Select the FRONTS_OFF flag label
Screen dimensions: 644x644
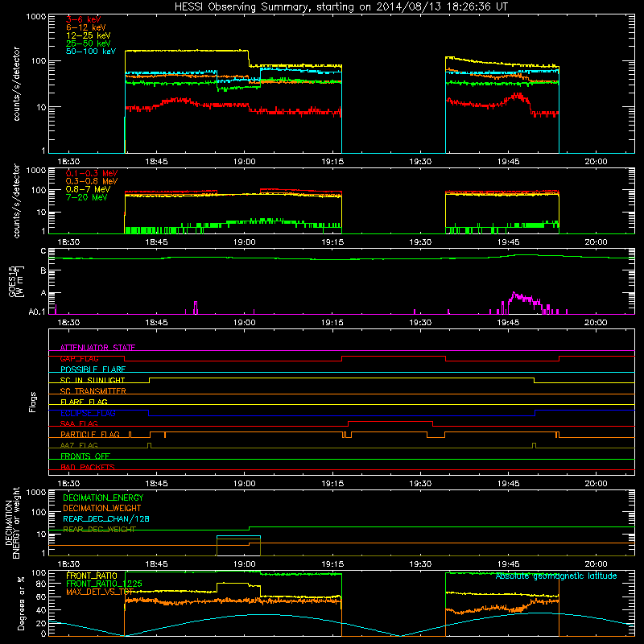[x=85, y=456]
